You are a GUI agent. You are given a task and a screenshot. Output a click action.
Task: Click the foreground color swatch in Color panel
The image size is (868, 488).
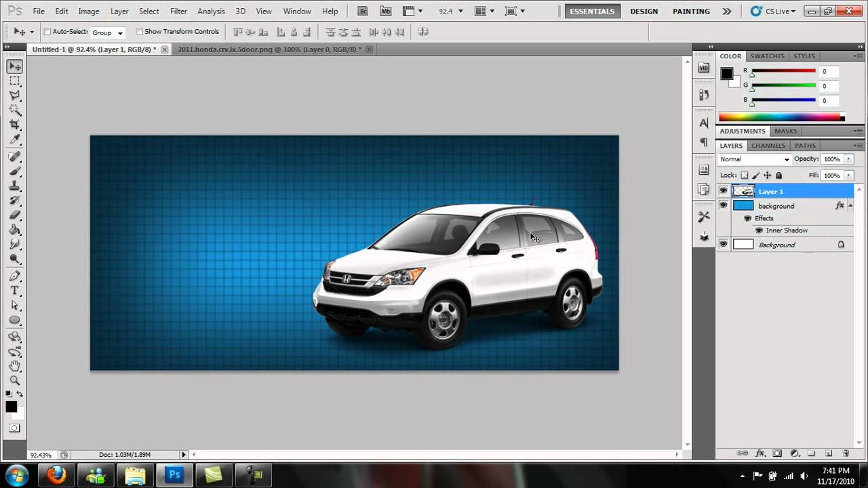point(726,74)
